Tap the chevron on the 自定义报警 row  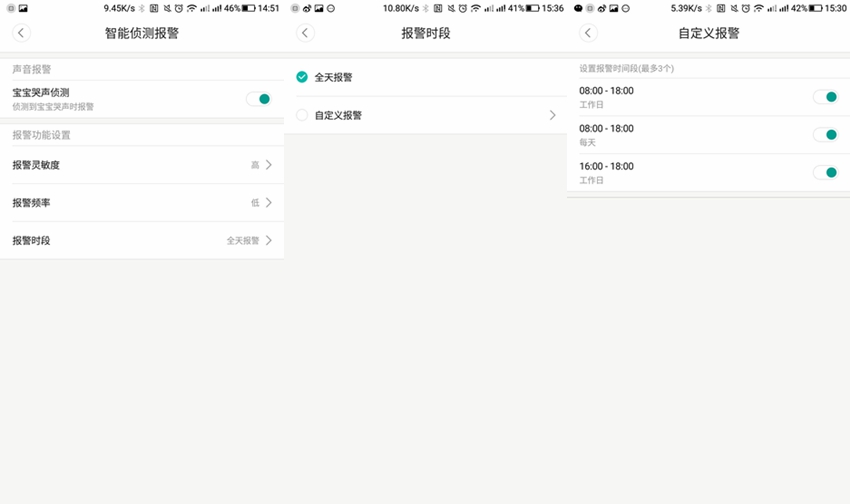coord(552,115)
